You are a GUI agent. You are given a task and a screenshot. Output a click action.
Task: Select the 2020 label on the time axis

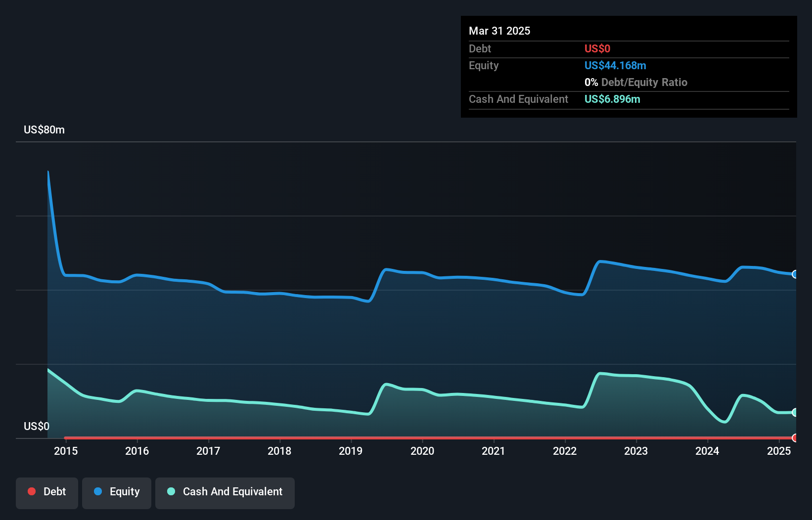pos(423,451)
